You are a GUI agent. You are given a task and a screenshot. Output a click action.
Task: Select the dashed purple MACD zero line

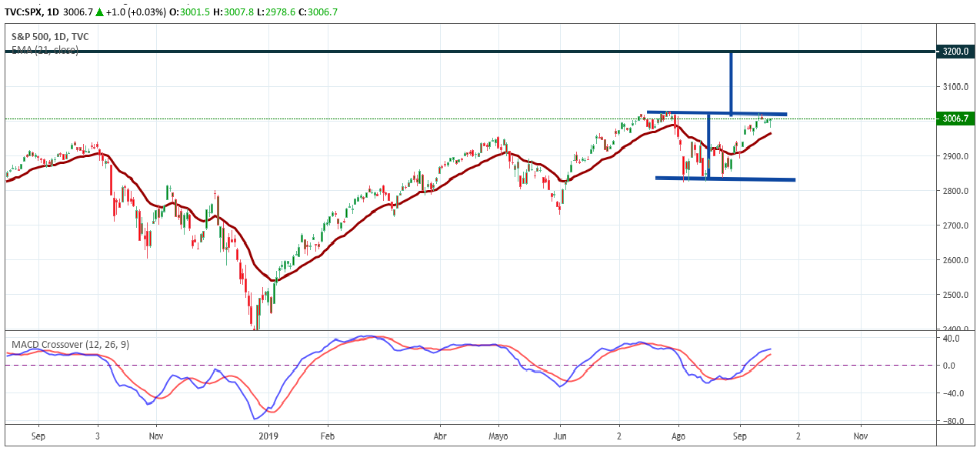coord(469,366)
